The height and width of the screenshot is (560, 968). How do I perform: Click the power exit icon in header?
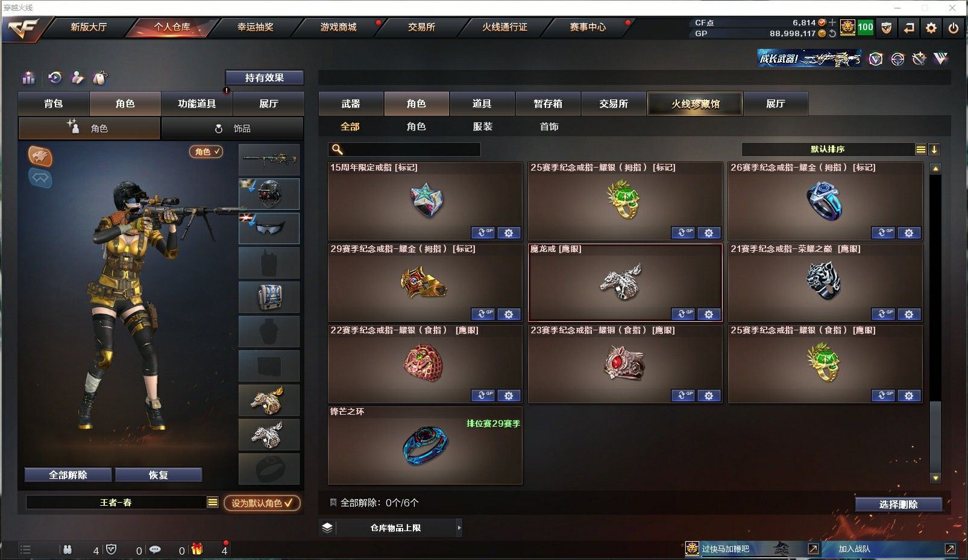pos(953,28)
